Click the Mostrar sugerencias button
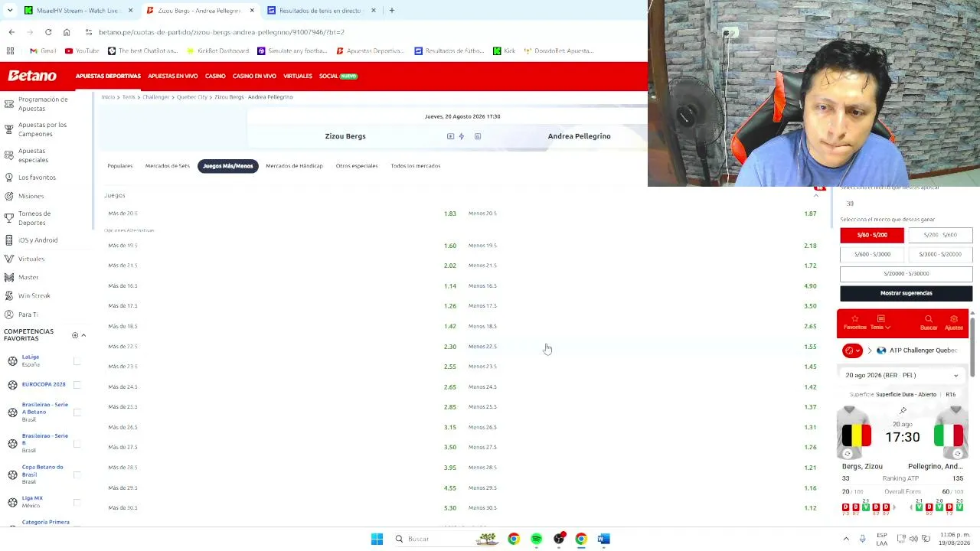This screenshot has height=551, width=980. pyautogui.click(x=906, y=293)
